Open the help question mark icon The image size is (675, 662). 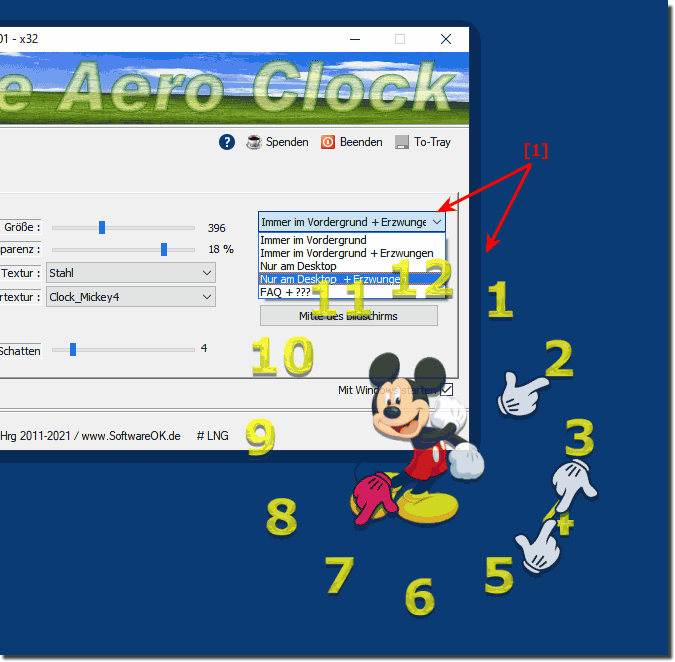tap(226, 142)
